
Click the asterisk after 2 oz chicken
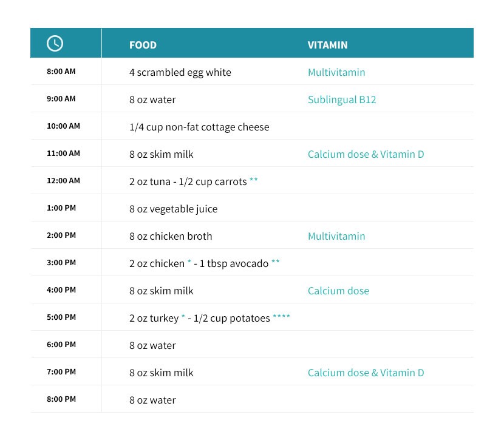tap(189, 261)
